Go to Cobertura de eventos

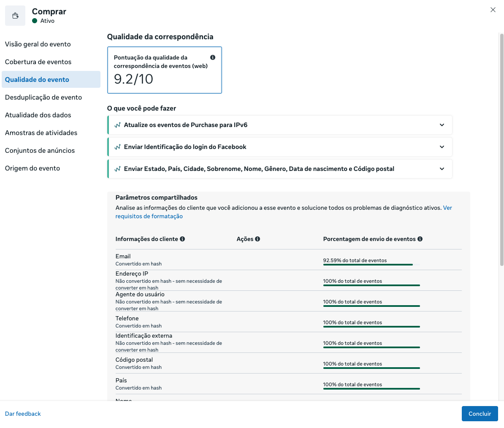(x=38, y=62)
